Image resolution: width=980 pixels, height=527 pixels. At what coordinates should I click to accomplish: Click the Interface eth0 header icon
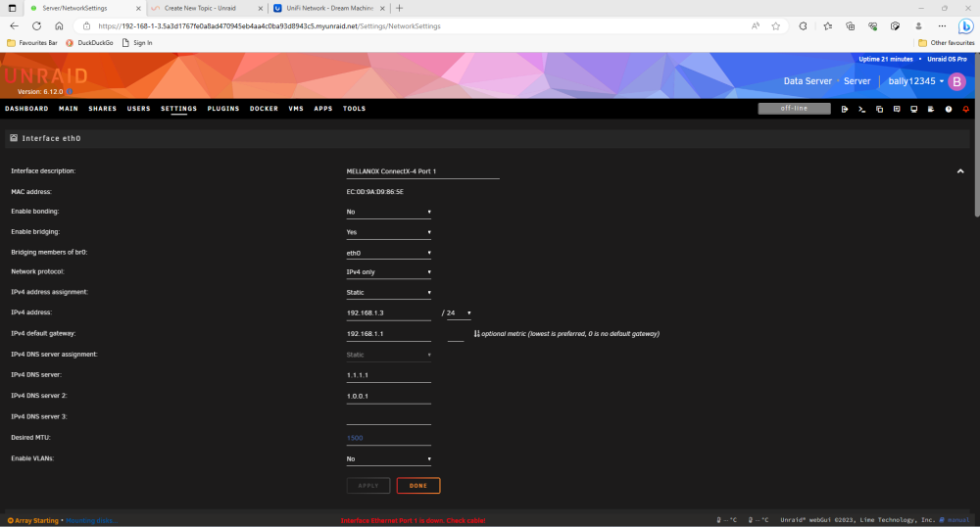point(14,138)
